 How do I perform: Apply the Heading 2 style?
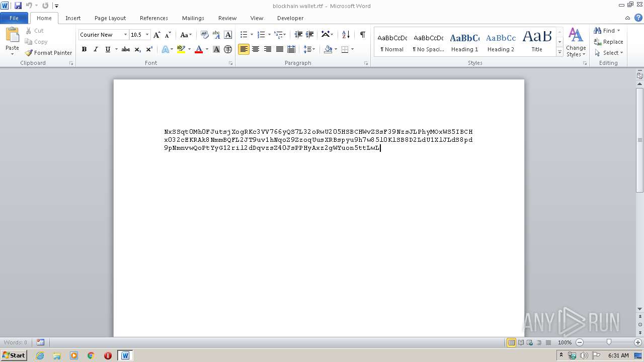(x=501, y=42)
